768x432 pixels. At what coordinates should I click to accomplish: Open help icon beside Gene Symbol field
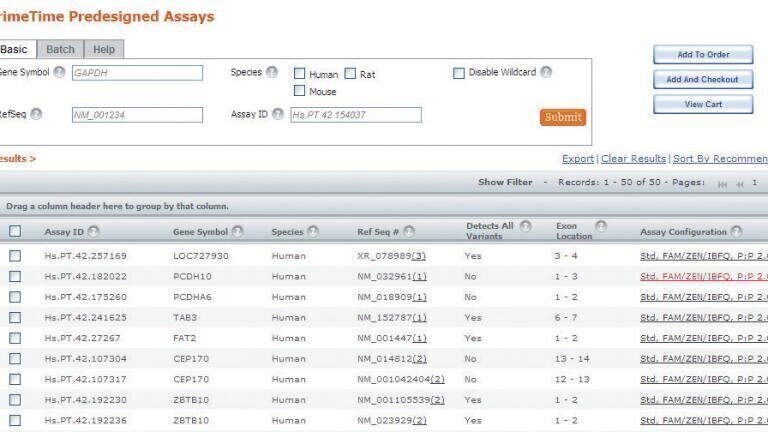[59, 72]
